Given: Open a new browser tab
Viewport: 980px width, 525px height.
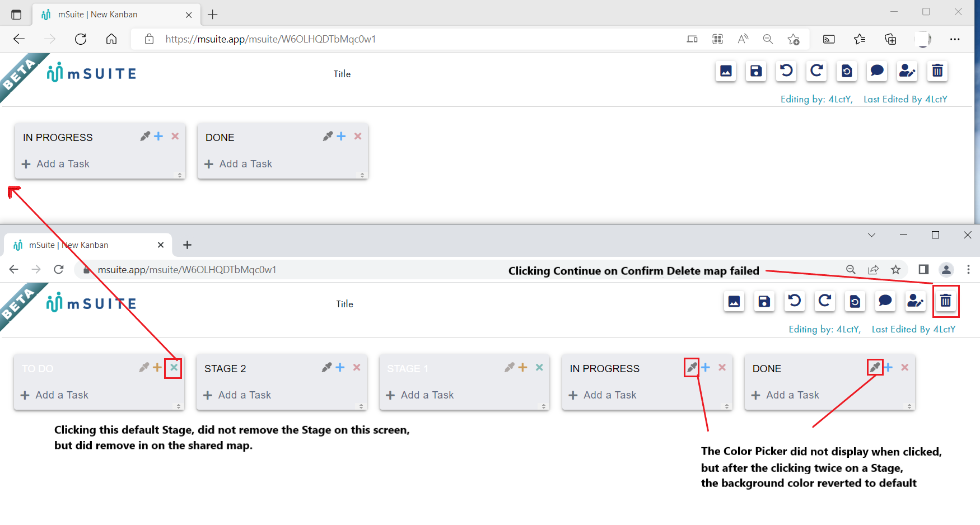Looking at the screenshot, I should [x=187, y=245].
